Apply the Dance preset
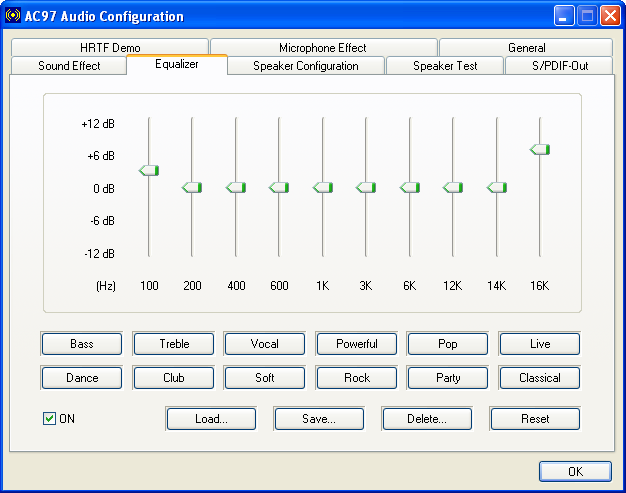 [x=82, y=378]
